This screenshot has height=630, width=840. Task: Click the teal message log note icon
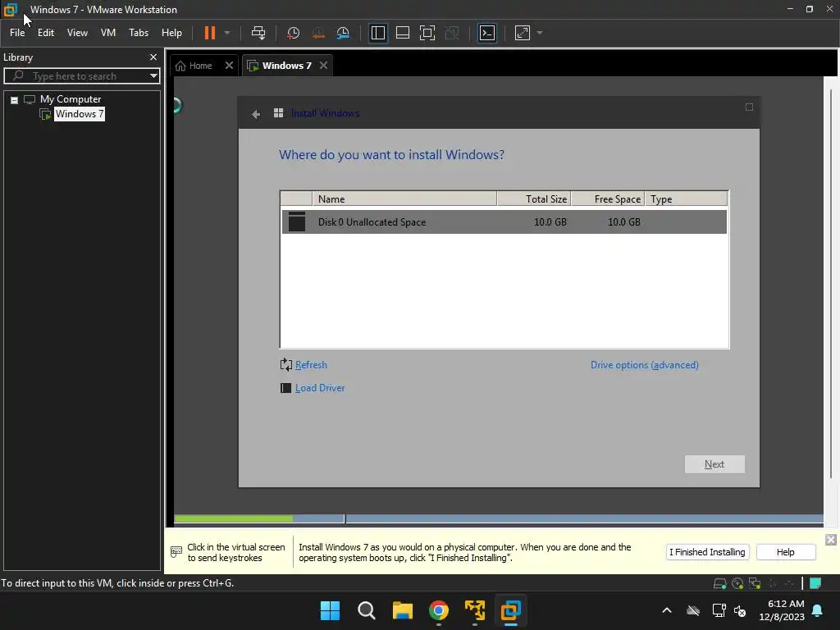[815, 583]
